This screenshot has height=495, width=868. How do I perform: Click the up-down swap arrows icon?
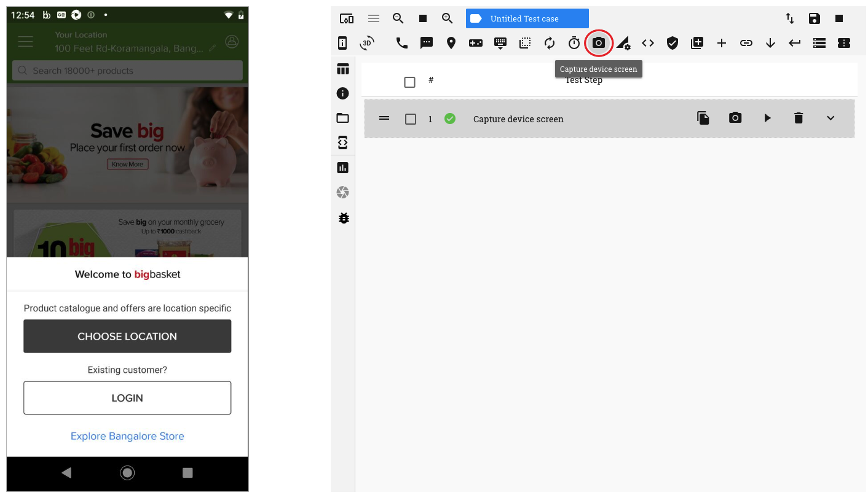(790, 18)
